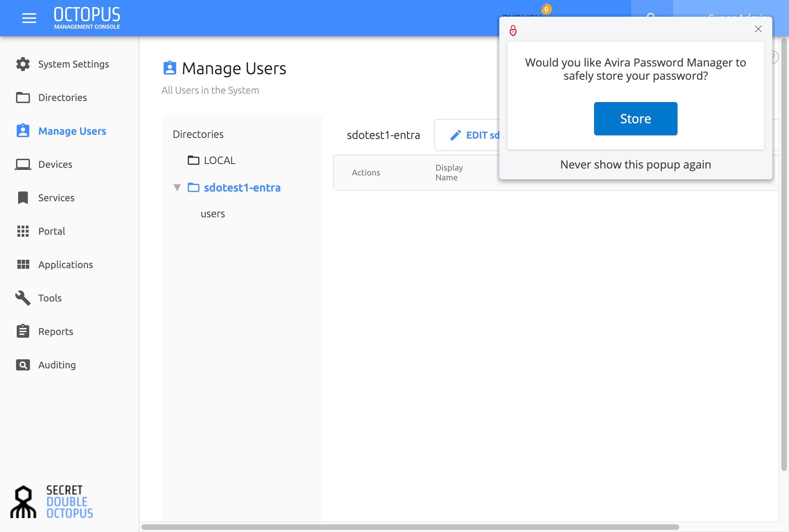The height and width of the screenshot is (532, 789).
Task: Click the Directories folder icon in sidebar
Action: [x=23, y=97]
